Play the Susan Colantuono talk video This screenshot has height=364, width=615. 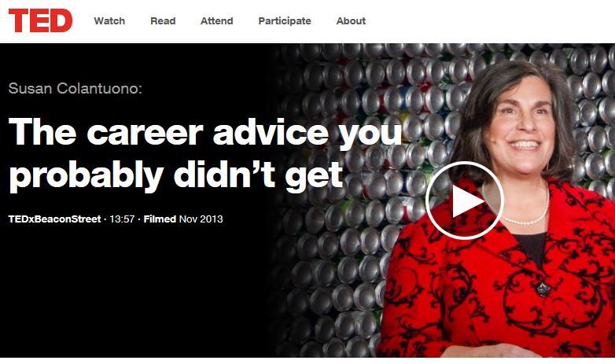coord(464,201)
